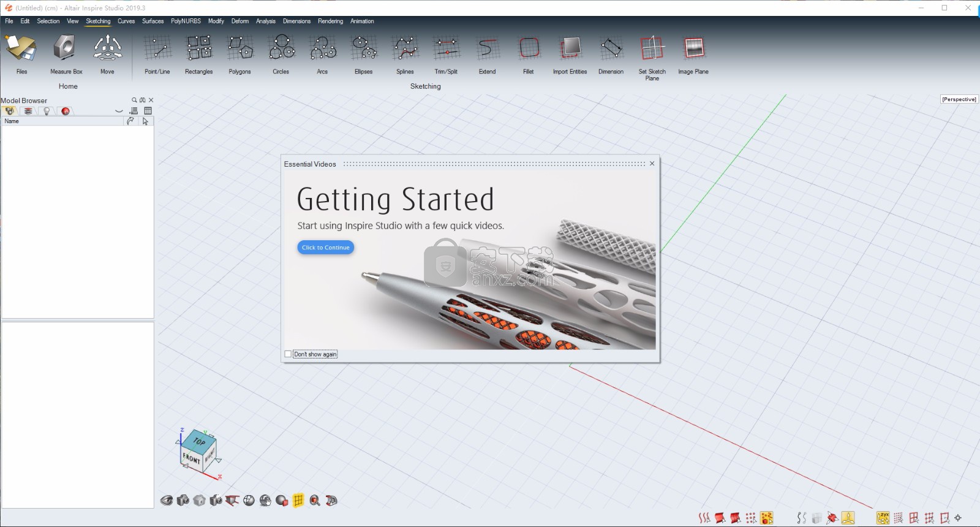Choose the Rectangles sketch tool
This screenshot has width=980, height=527.
198,54
